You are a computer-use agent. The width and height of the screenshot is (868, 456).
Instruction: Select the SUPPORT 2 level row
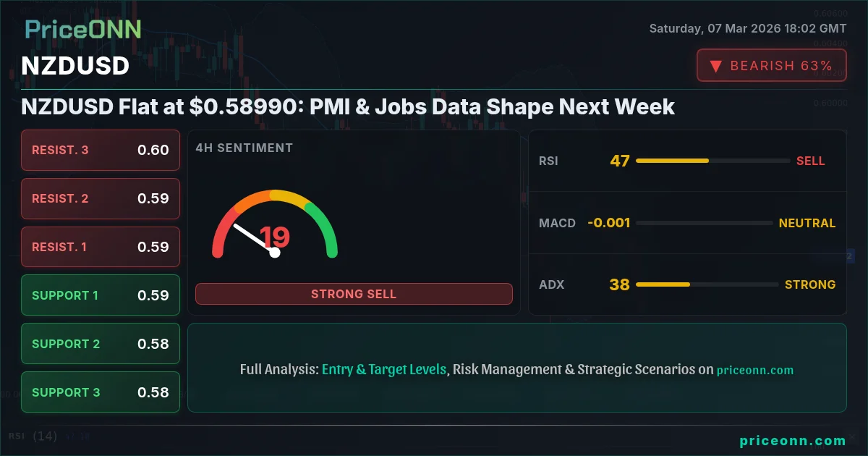(x=101, y=344)
